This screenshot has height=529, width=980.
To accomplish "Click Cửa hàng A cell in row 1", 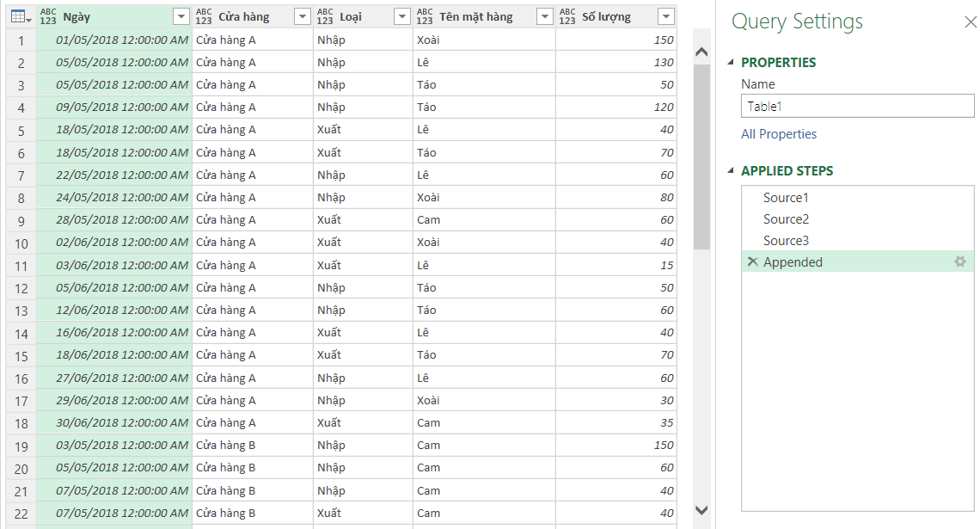I will [x=253, y=40].
